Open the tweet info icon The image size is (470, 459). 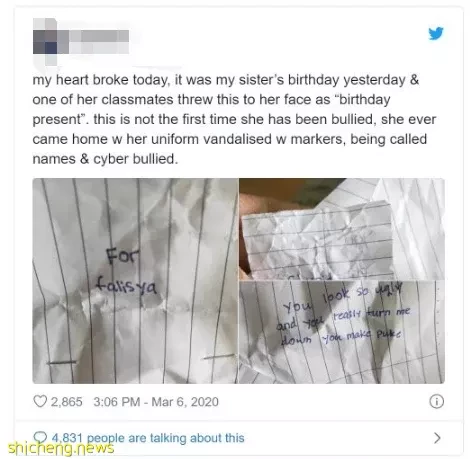436,401
